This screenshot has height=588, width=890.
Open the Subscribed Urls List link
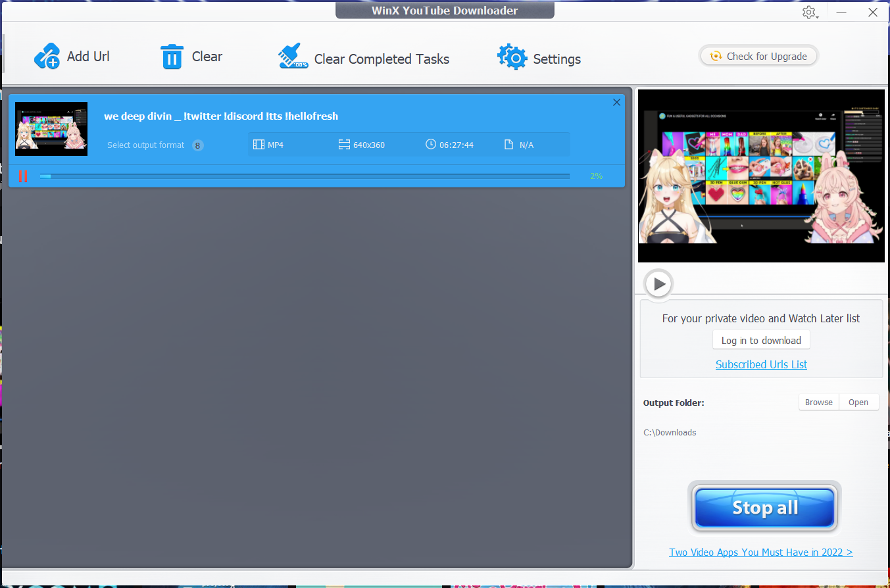click(761, 364)
